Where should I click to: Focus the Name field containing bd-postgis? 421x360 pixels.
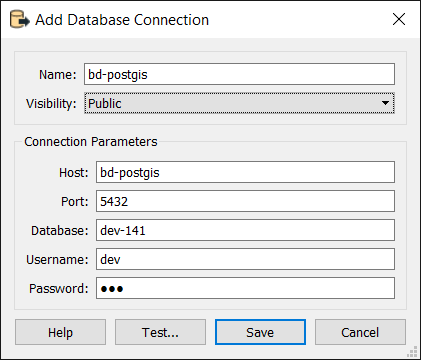pyautogui.click(x=239, y=74)
